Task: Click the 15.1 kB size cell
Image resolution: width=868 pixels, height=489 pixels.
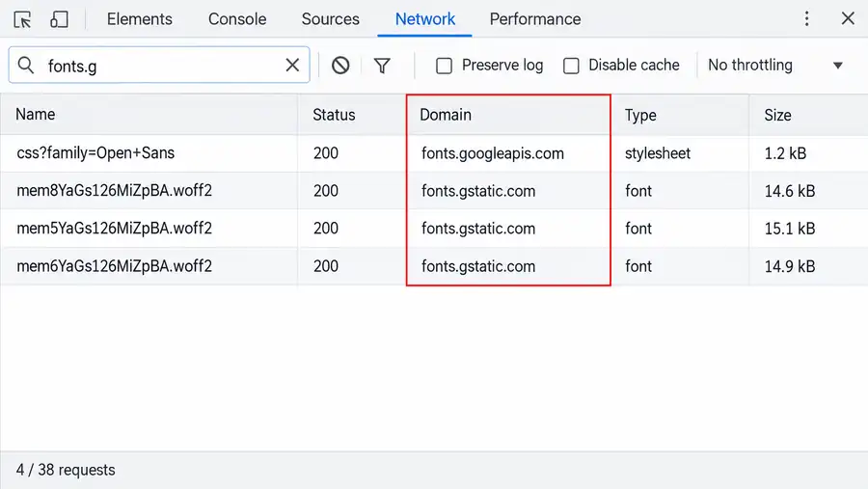Action: click(x=790, y=229)
